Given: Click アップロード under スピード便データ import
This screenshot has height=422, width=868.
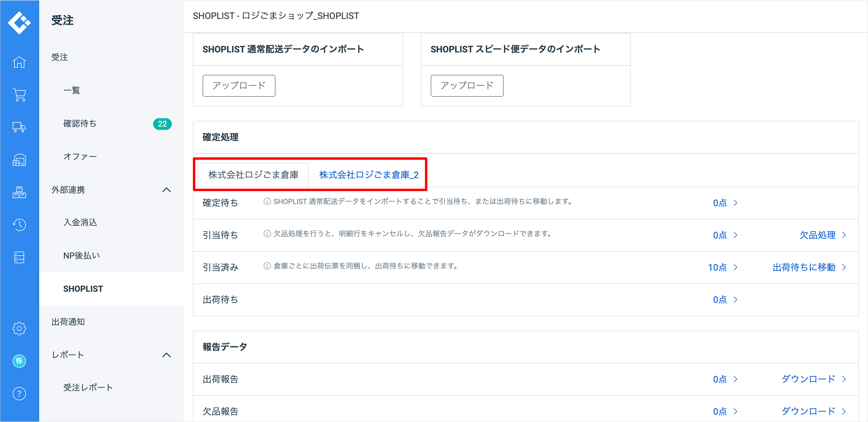Looking at the screenshot, I should point(467,86).
